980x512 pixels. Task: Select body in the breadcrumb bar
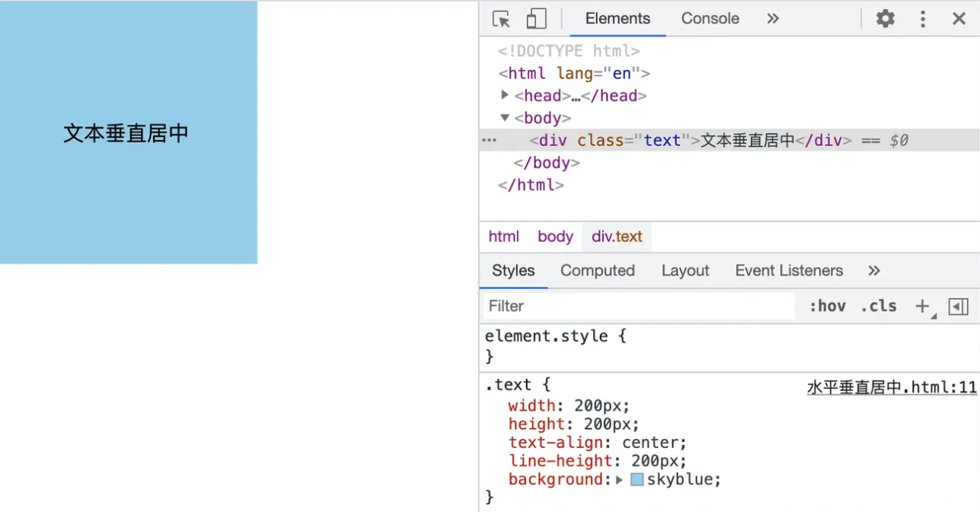tap(555, 237)
